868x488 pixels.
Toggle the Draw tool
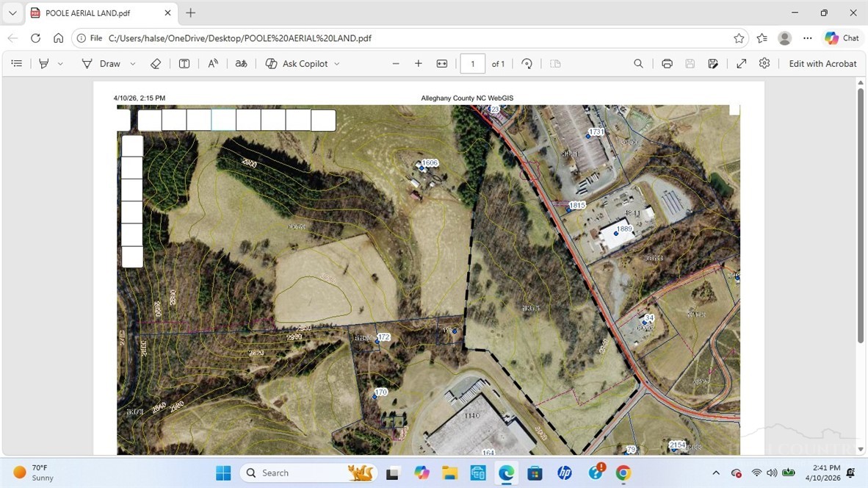pyautogui.click(x=101, y=64)
